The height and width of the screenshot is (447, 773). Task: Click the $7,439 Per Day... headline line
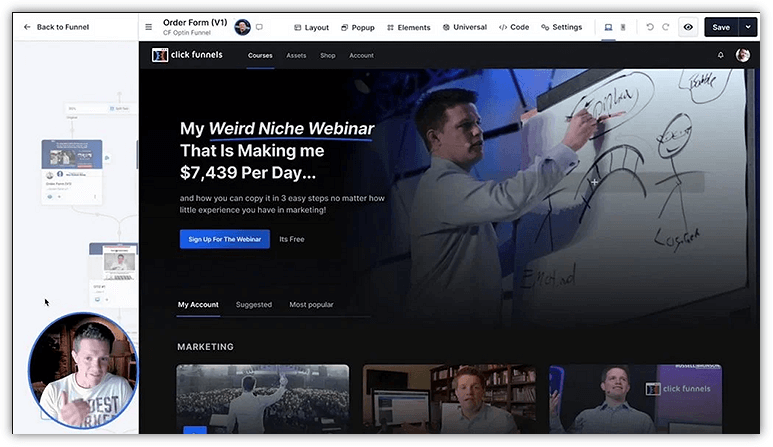248,172
